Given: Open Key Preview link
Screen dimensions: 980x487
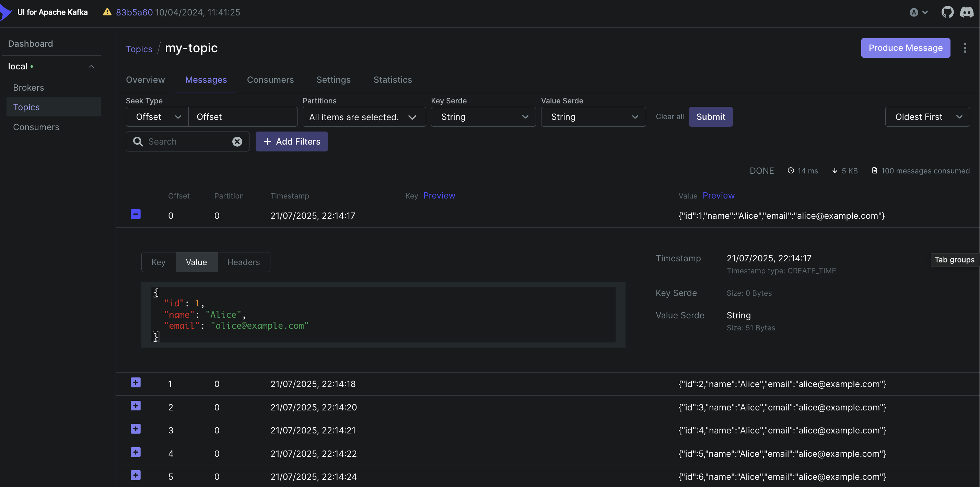Looking at the screenshot, I should click(x=439, y=196).
